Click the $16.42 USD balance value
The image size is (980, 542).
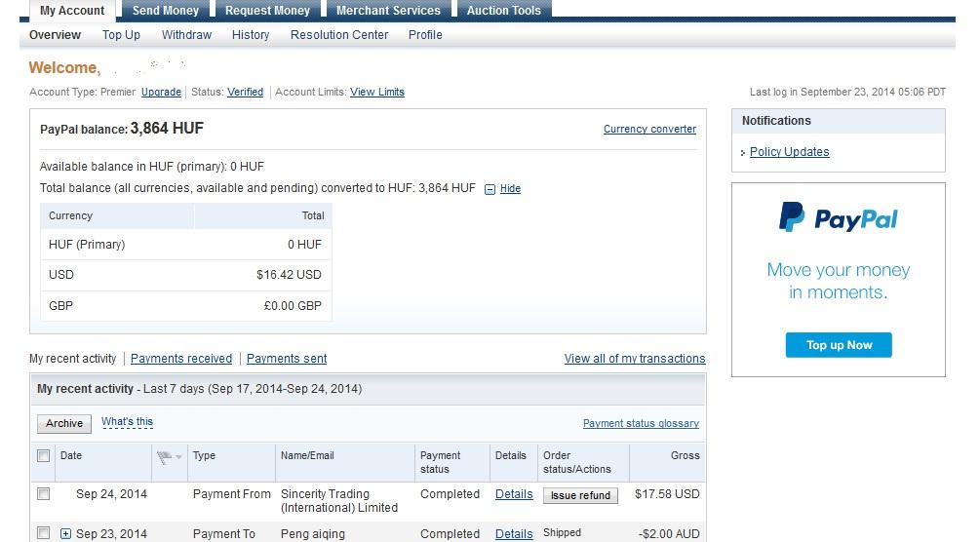pyautogui.click(x=289, y=275)
